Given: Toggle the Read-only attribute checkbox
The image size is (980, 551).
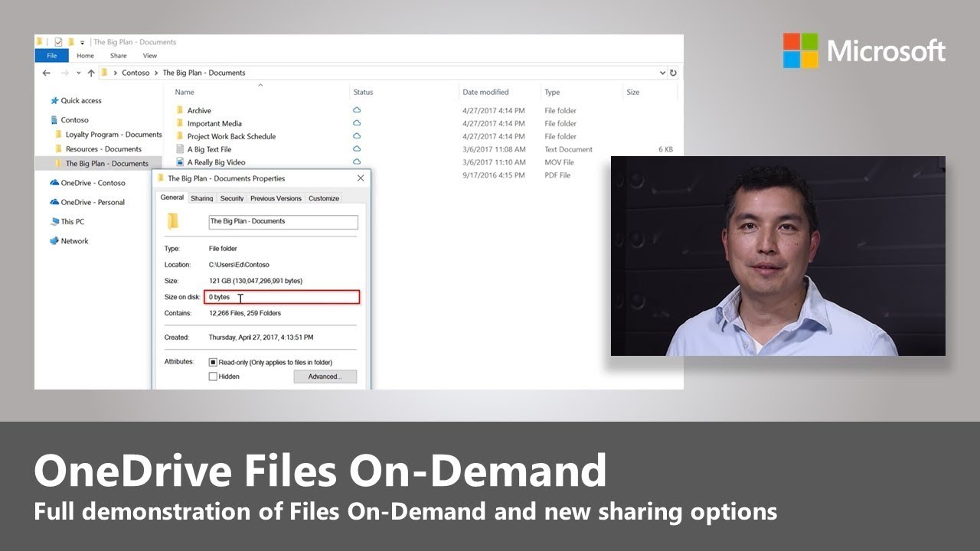Looking at the screenshot, I should click(x=213, y=363).
